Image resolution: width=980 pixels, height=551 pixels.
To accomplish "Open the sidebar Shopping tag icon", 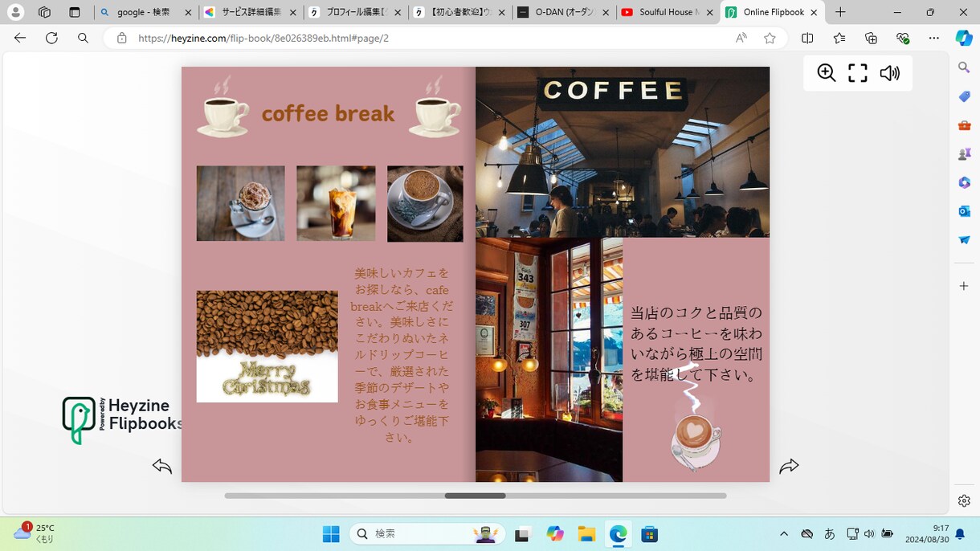I will pos(964,96).
